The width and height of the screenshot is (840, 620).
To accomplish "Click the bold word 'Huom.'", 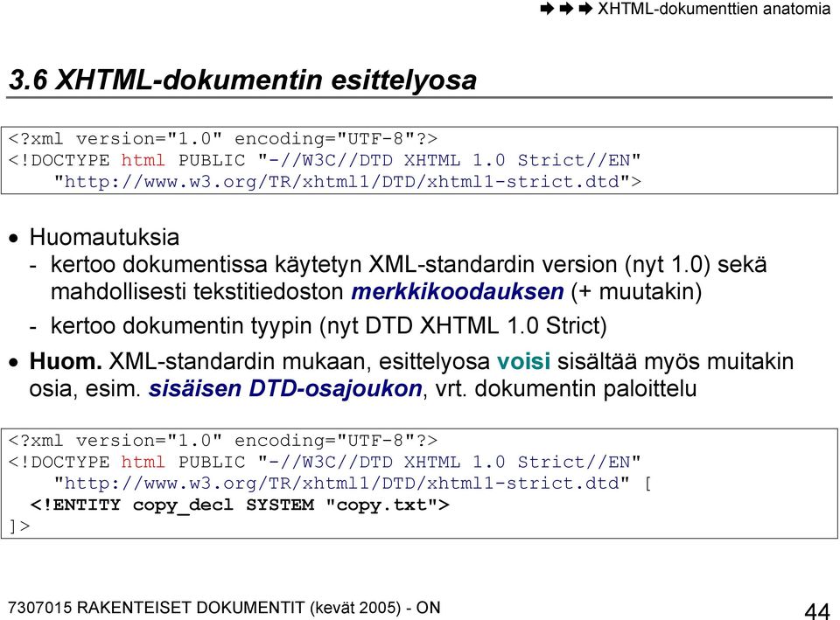I will pyautogui.click(x=66, y=361).
